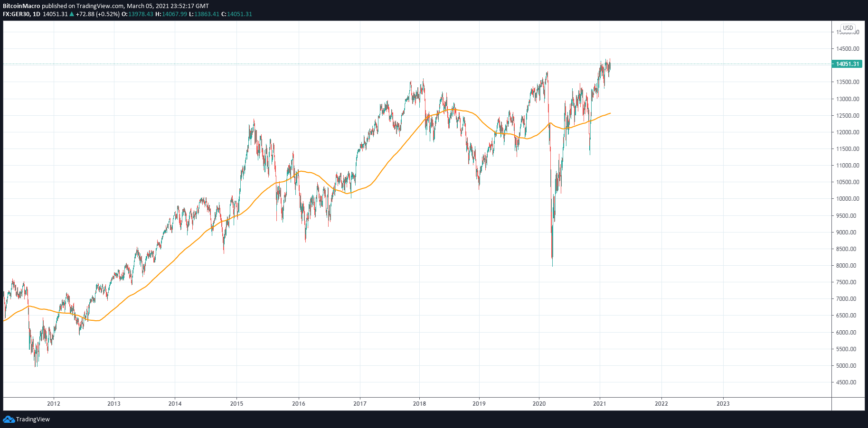Image resolution: width=868 pixels, height=428 pixels.
Task: Click the 2019 label on the time axis
Action: pyautogui.click(x=479, y=404)
